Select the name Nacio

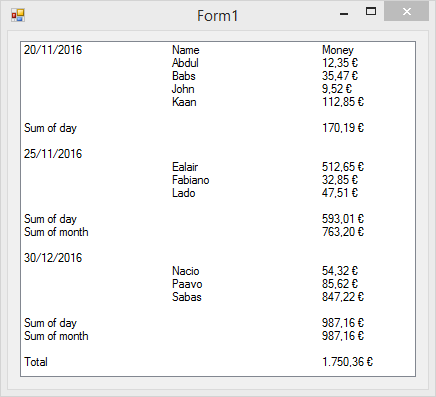[x=186, y=271]
